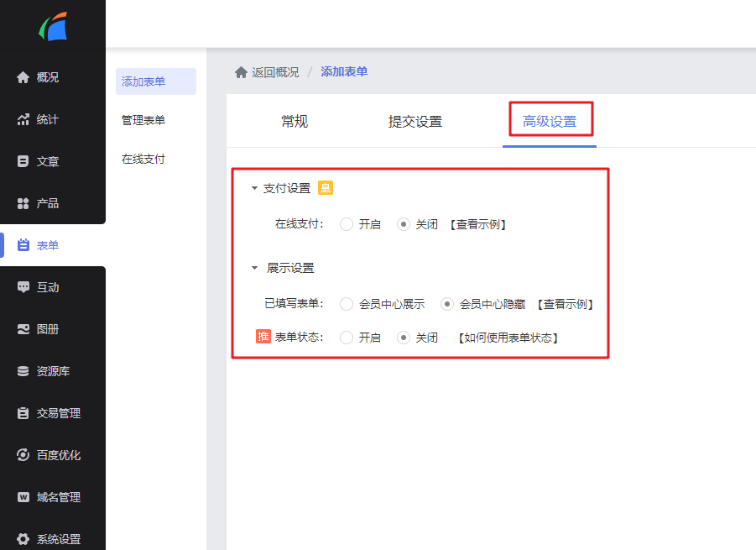Click the app logo in sidebar
The image size is (756, 550).
53,27
